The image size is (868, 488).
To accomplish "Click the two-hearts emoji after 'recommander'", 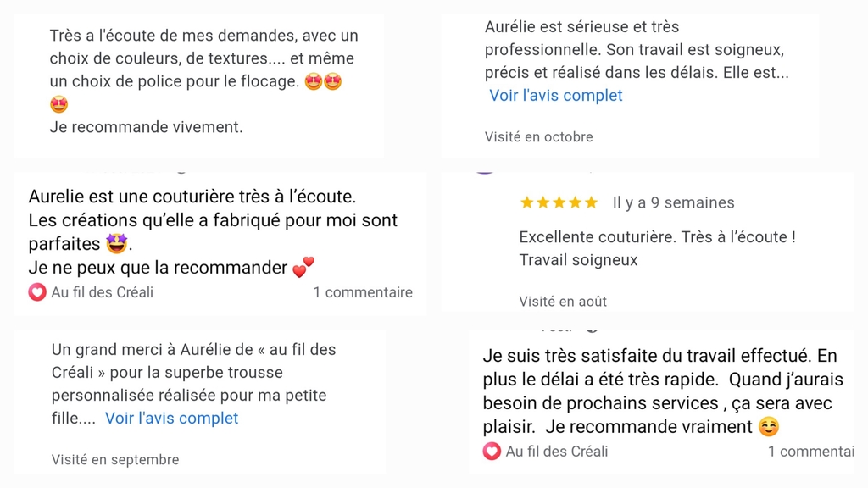I will (x=303, y=268).
